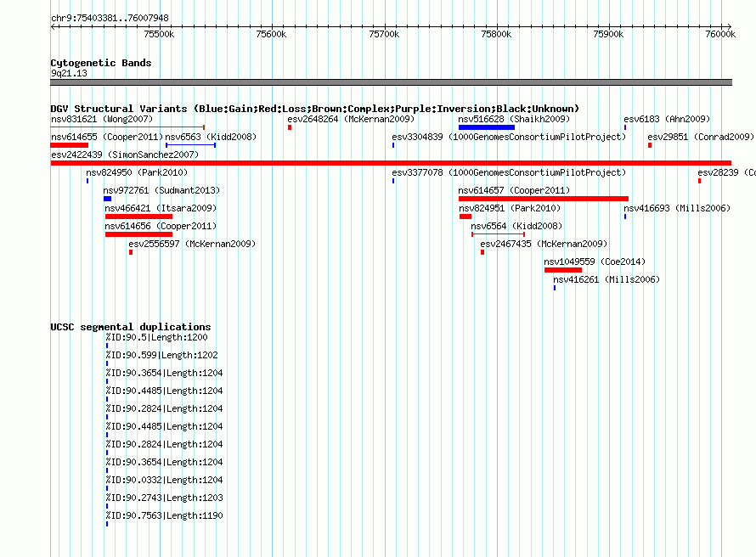Click the blue nsv516628 gain bar

point(487,127)
